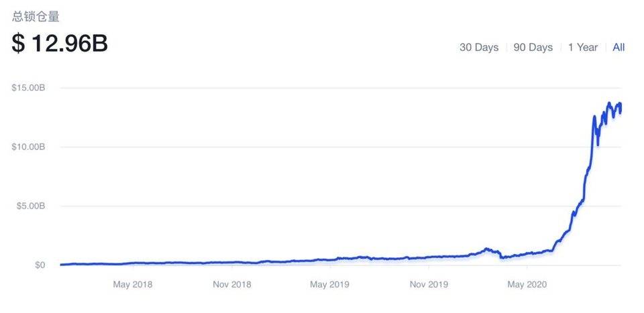Click the sharp dip near $10.00B level
The width and height of the screenshot is (644, 313).
598,144
